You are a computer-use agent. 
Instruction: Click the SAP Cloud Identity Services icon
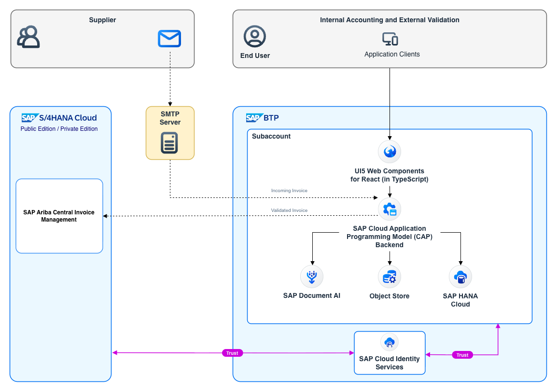pos(390,343)
